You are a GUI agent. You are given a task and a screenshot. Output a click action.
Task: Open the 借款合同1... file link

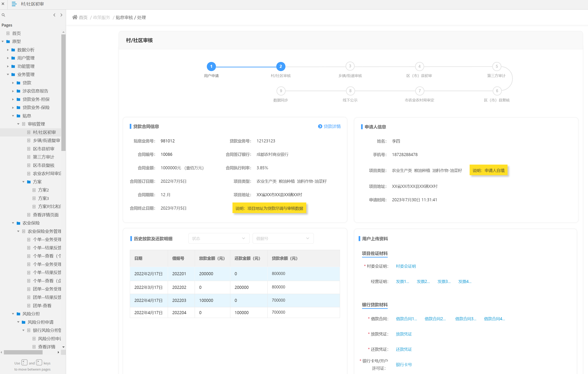406,319
